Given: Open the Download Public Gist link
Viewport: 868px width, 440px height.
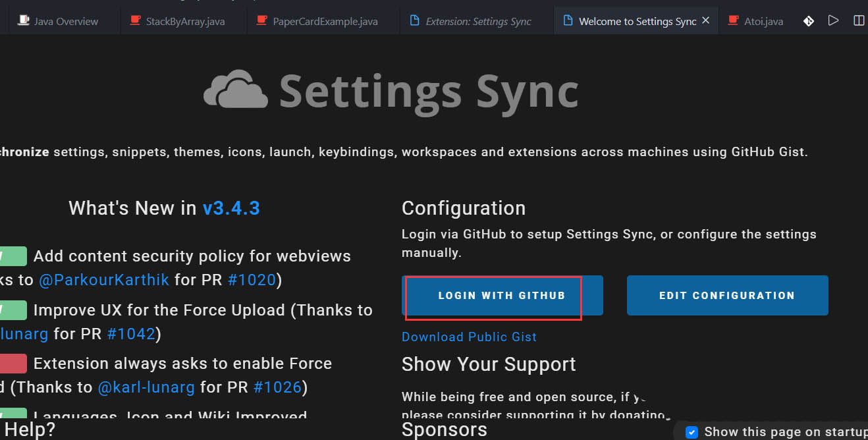Looking at the screenshot, I should coord(469,337).
